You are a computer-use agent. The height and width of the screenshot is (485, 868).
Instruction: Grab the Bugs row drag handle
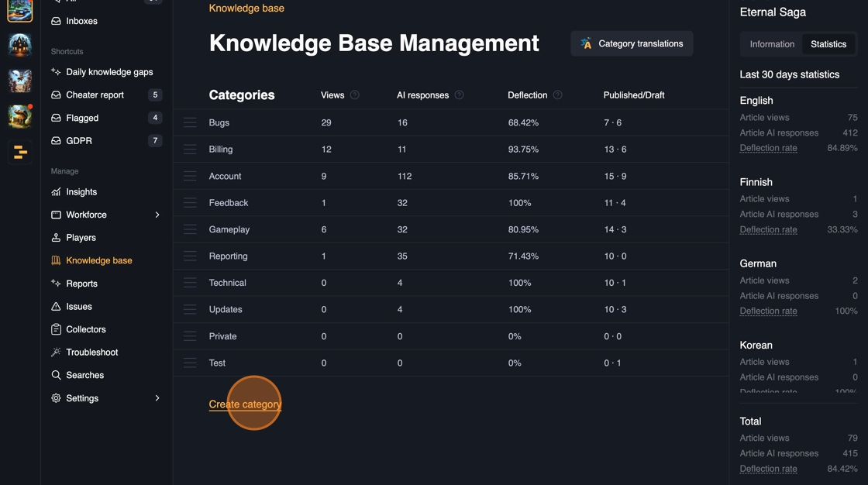pyautogui.click(x=190, y=122)
